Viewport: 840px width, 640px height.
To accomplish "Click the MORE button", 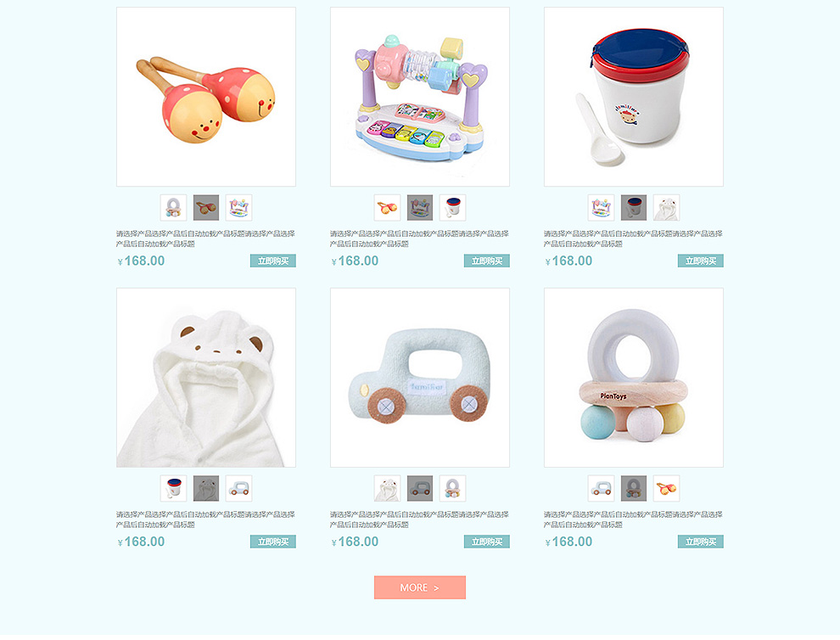I will tap(419, 587).
